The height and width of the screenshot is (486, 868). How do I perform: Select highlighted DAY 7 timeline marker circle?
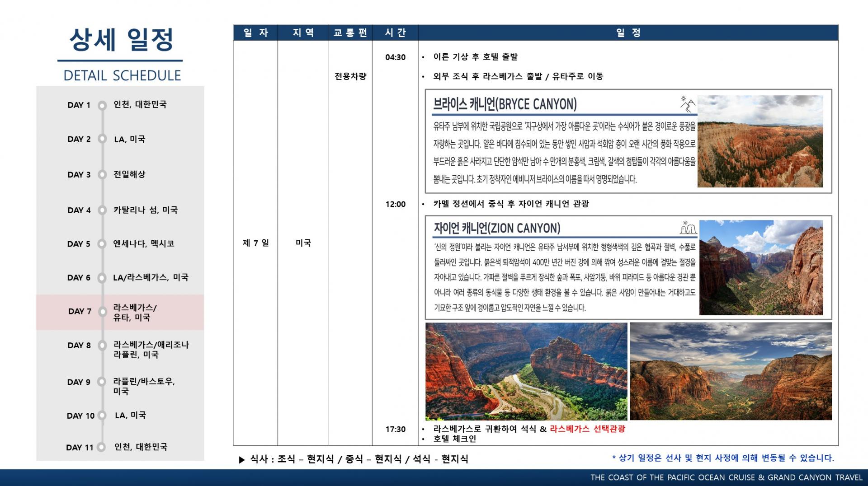tap(102, 312)
